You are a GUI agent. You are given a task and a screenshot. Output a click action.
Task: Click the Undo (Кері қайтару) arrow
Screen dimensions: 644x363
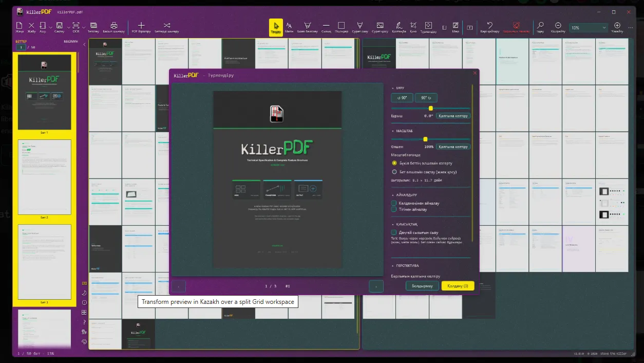point(489,25)
